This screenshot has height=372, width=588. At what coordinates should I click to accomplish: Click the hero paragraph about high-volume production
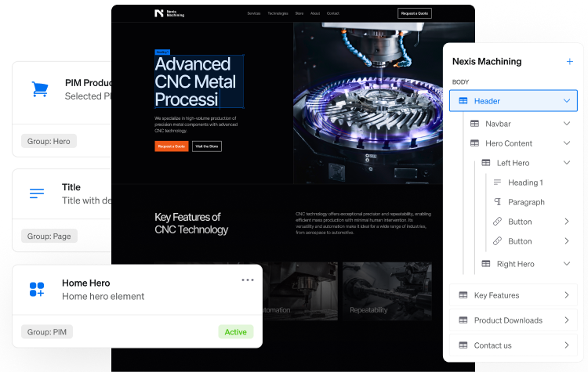(196, 125)
